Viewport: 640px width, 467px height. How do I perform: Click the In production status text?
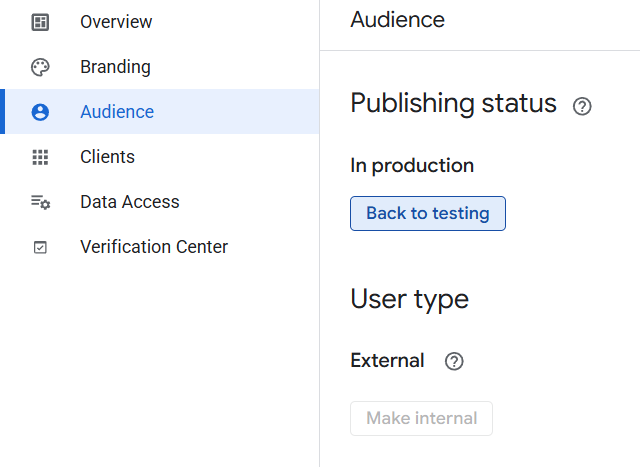(x=412, y=166)
